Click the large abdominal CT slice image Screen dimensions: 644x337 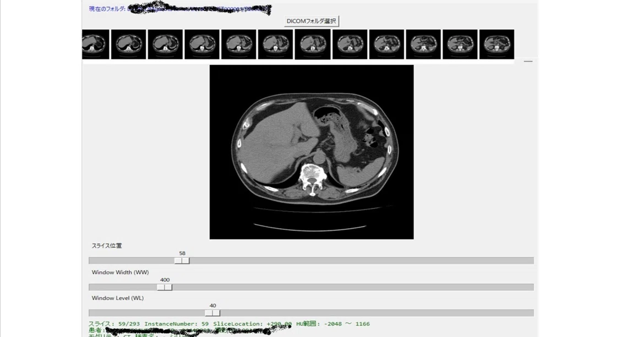click(312, 152)
